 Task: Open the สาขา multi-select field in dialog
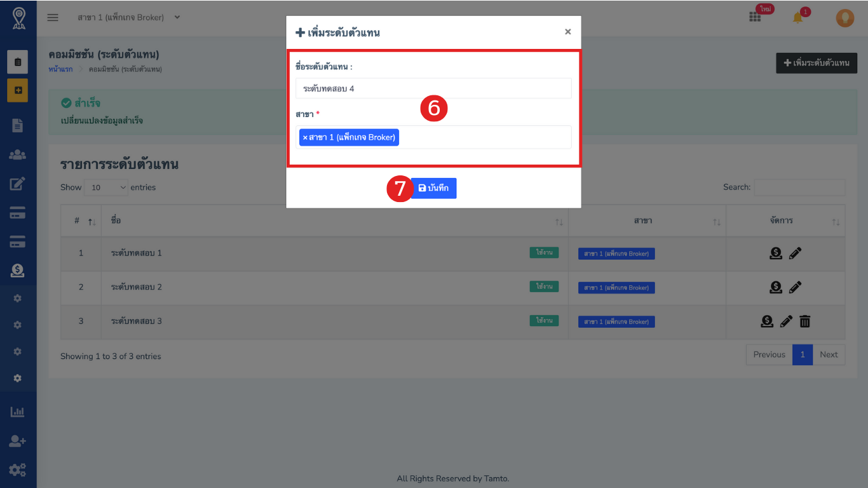tap(433, 137)
